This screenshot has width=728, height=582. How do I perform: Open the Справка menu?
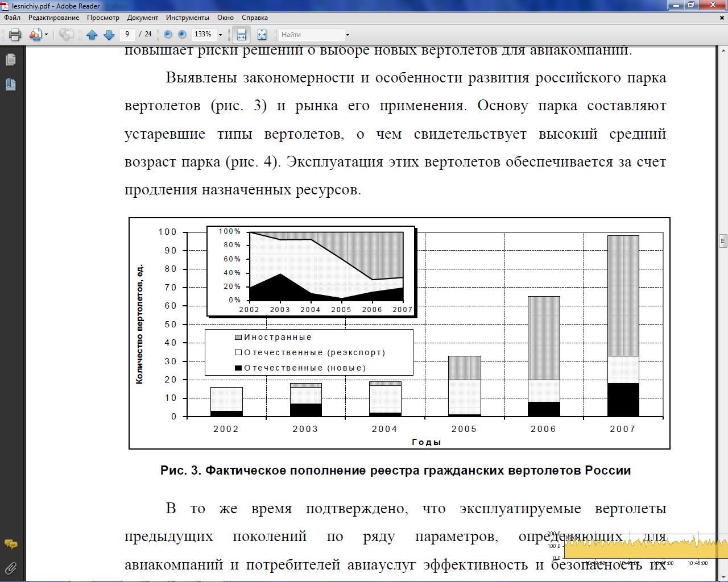(x=255, y=18)
